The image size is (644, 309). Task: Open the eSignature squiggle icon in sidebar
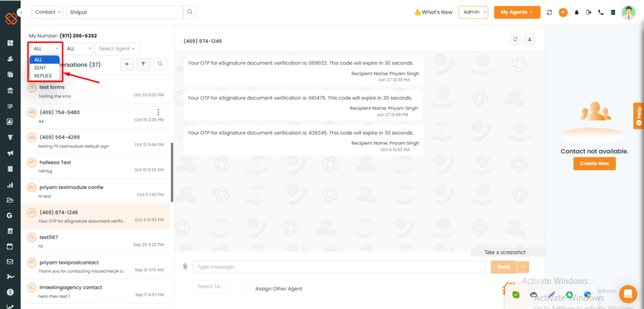coord(10,277)
